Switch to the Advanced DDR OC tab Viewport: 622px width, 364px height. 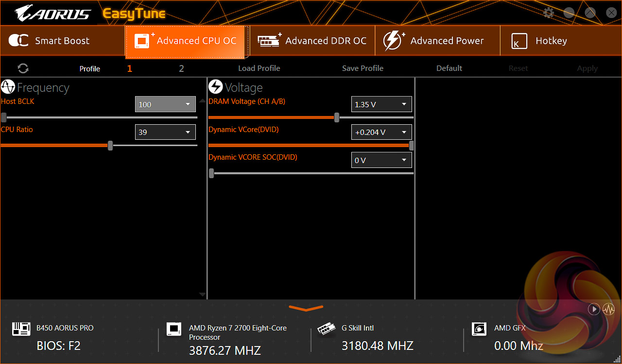312,41
